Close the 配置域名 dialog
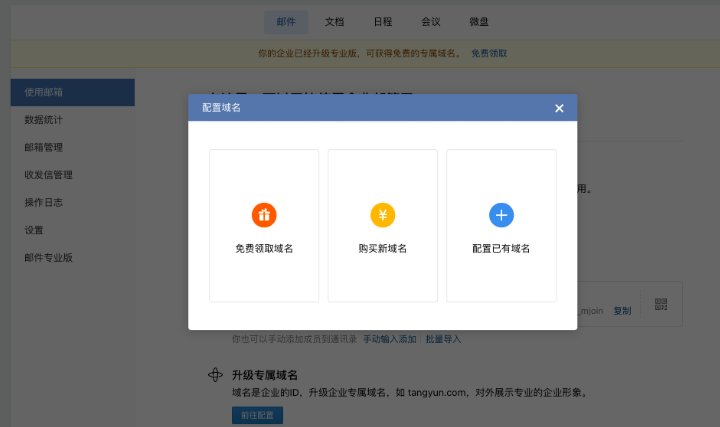The width and height of the screenshot is (720, 427). (559, 108)
